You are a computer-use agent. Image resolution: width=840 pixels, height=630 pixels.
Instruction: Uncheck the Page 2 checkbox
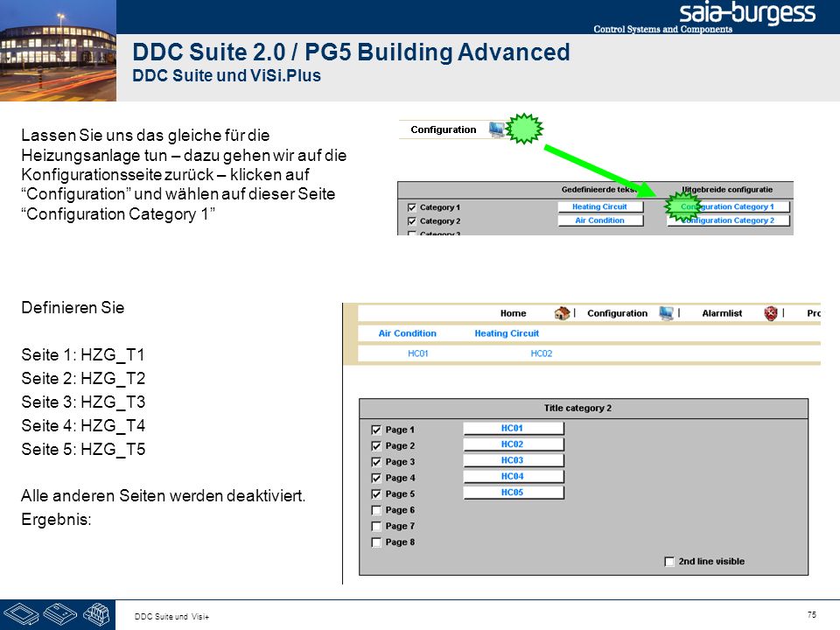pyautogui.click(x=376, y=445)
